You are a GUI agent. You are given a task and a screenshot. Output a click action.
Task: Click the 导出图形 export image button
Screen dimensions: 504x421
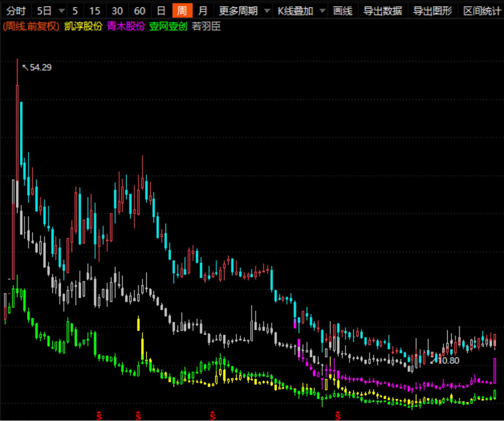[x=432, y=11]
